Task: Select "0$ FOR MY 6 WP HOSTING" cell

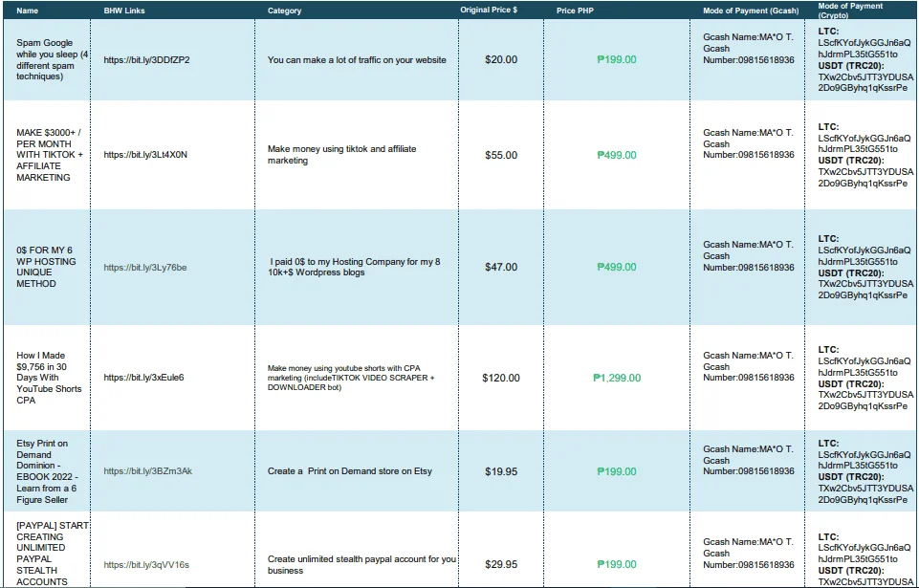Action: pyautogui.click(x=46, y=267)
